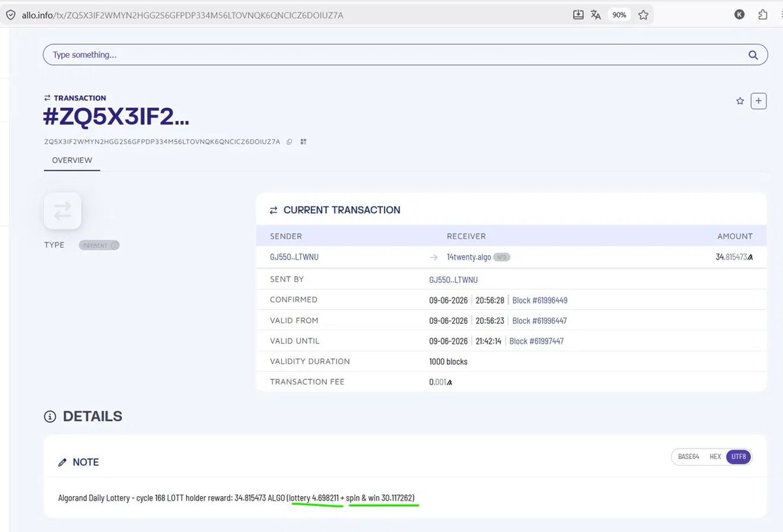783x532 pixels.
Task: Click the DETAILS info icon
Action: [x=50, y=417]
